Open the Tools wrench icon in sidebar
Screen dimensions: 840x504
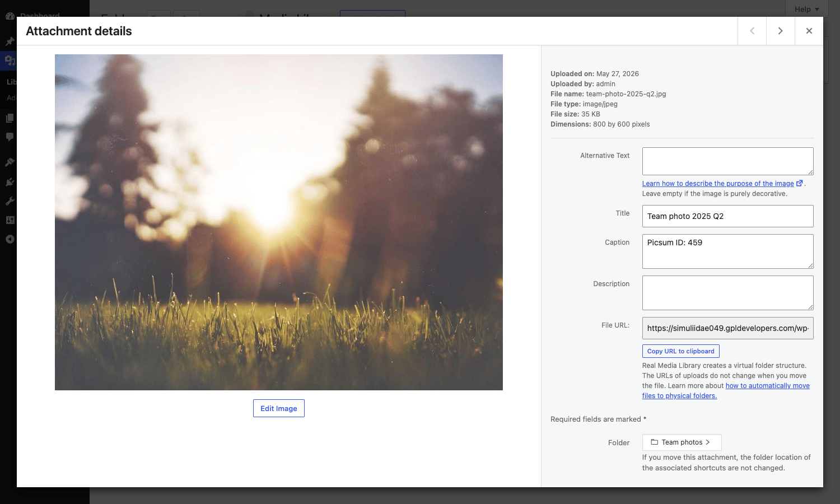[x=10, y=201]
